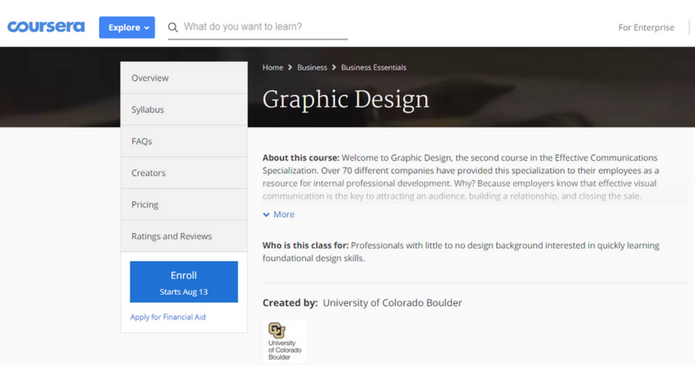Image resolution: width=695 pixels, height=391 pixels.
Task: Open the Business breadcrumb link
Action: point(312,67)
